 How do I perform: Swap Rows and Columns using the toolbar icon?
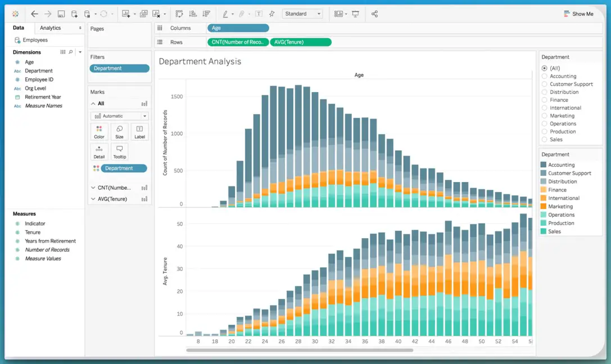(x=180, y=13)
